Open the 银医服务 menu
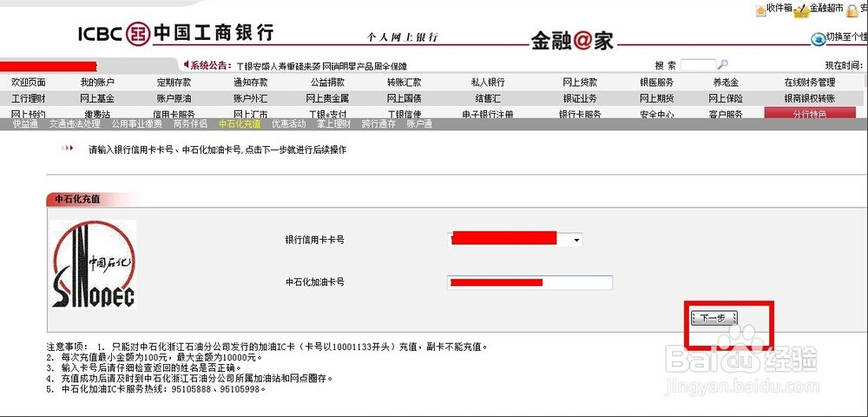Viewport: 868px width, 417px height. (656, 83)
